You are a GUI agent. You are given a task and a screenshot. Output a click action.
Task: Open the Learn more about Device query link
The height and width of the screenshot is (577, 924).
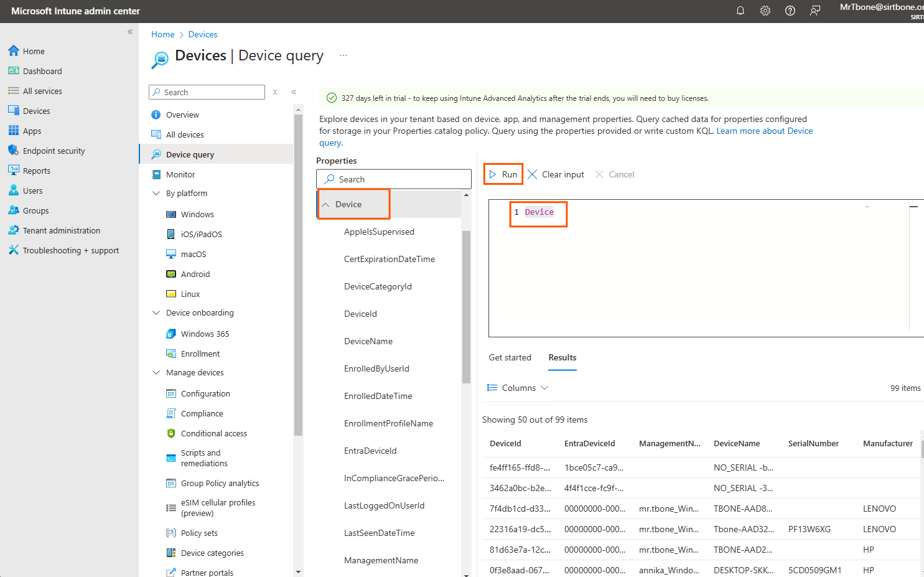(x=765, y=131)
